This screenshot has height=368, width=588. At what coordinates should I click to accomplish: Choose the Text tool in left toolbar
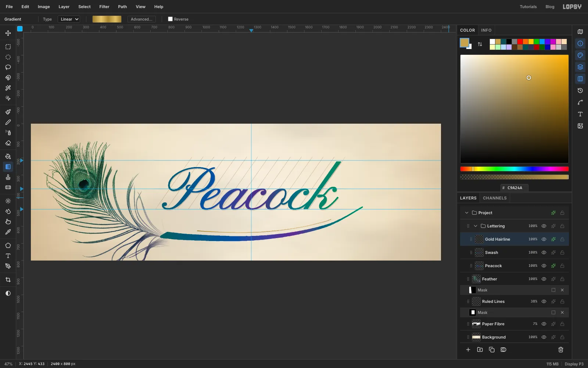[8, 256]
